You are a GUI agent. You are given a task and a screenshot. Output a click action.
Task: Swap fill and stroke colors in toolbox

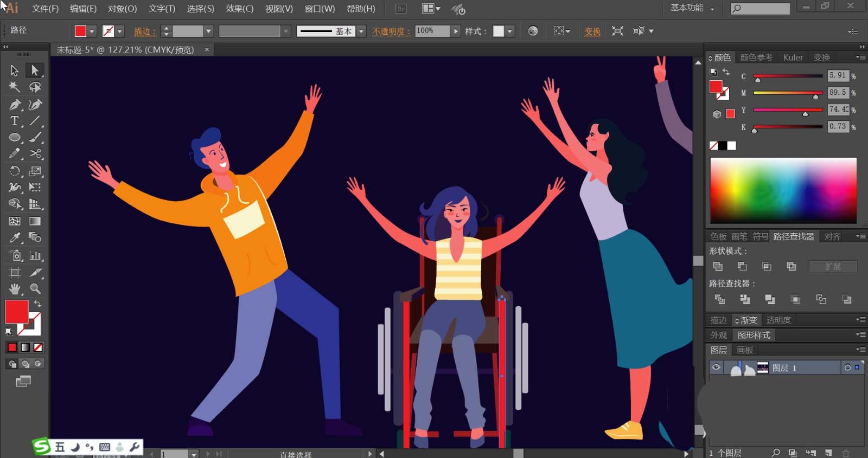(x=37, y=304)
